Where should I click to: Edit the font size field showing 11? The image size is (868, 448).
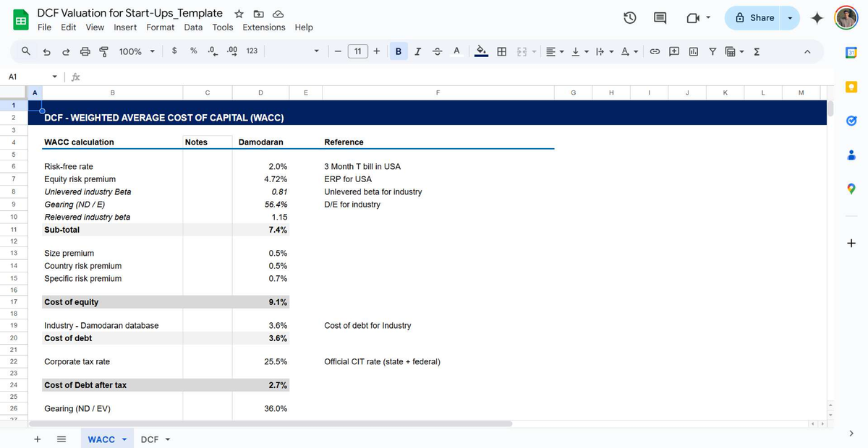(x=357, y=51)
